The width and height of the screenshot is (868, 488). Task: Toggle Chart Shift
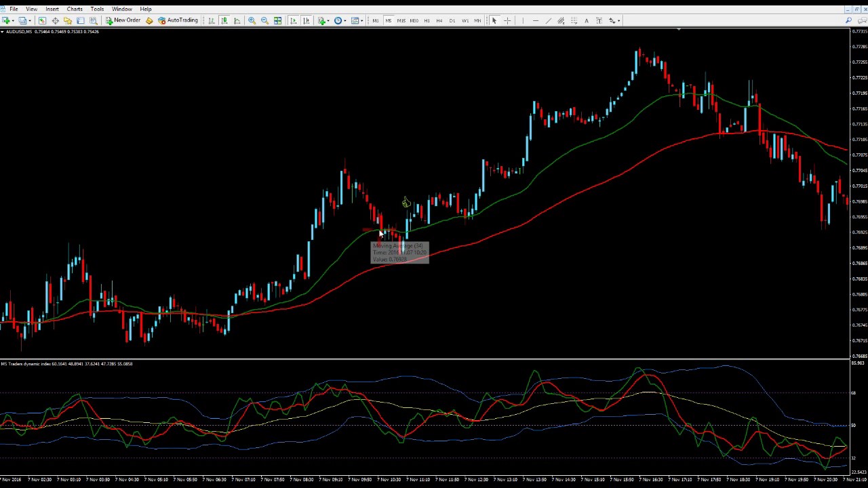tap(306, 20)
